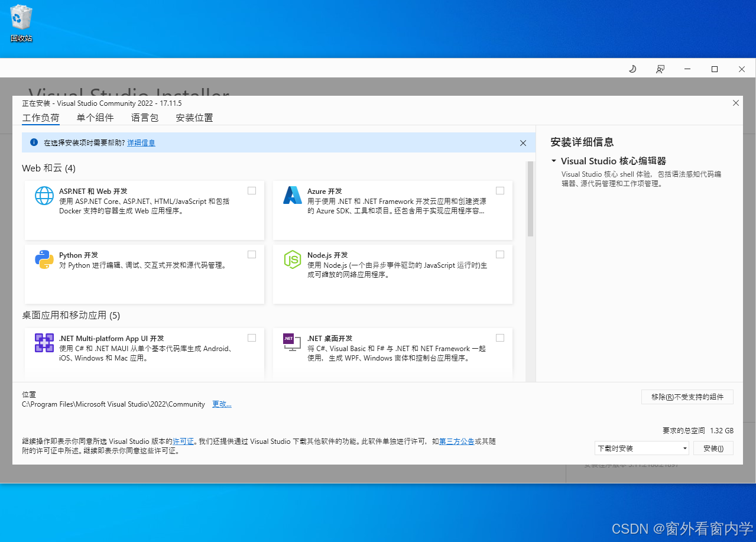Enable the Python 开发 checkbox
The image size is (756, 542).
[x=252, y=254]
